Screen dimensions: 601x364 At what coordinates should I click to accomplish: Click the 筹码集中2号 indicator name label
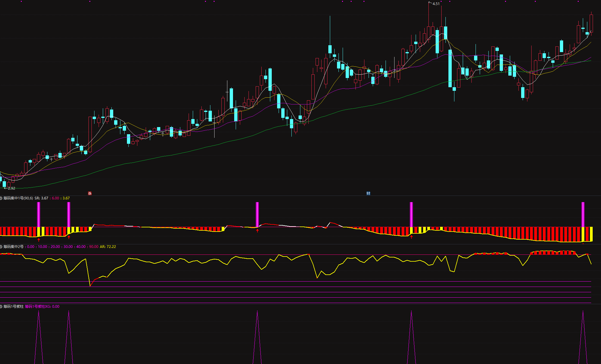pyautogui.click(x=13, y=247)
